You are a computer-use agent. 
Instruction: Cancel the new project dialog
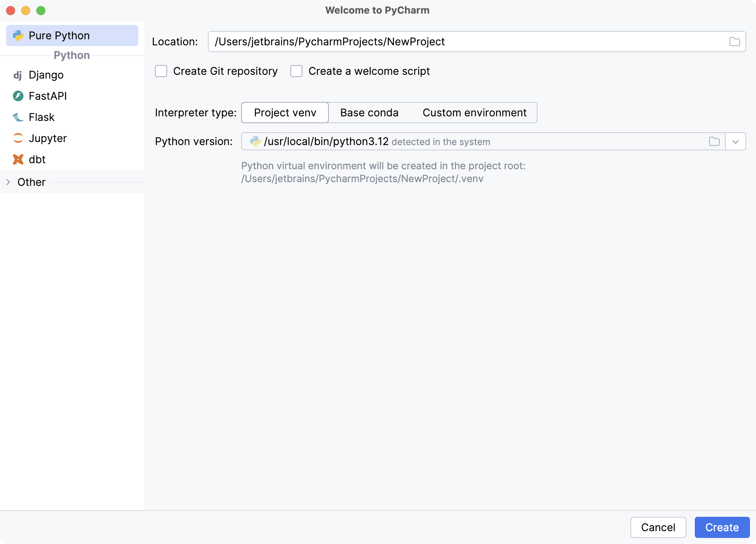click(x=658, y=527)
